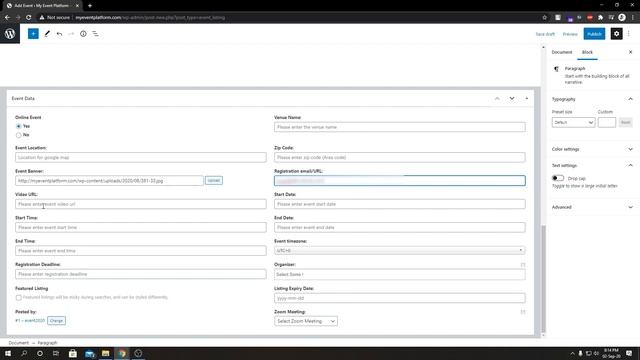
Task: Move Event Data panel down
Action: point(512,98)
